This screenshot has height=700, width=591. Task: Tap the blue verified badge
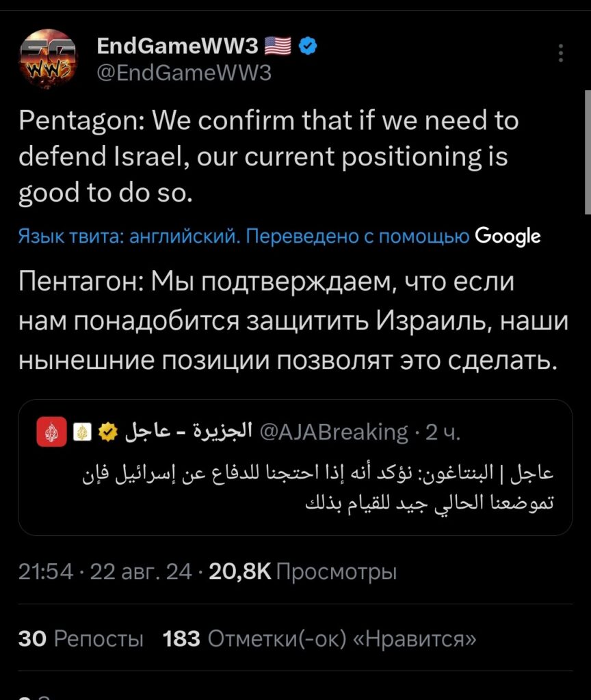(308, 46)
